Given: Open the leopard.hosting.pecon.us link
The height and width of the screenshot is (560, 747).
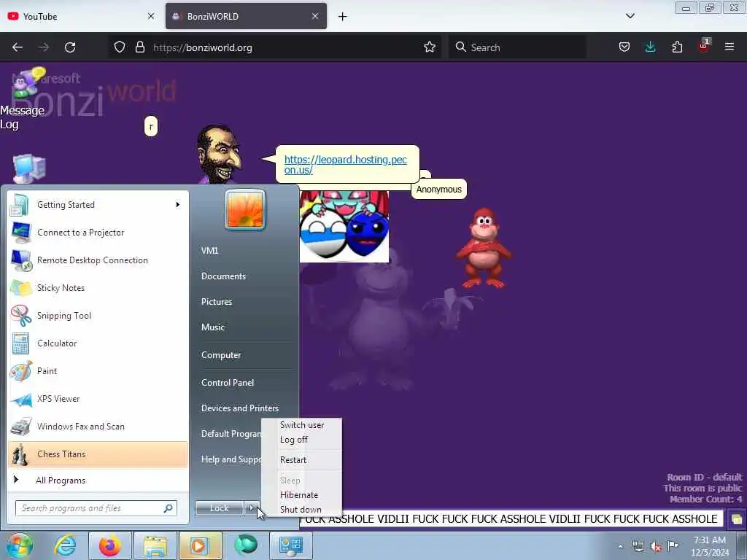Looking at the screenshot, I should tap(345, 165).
